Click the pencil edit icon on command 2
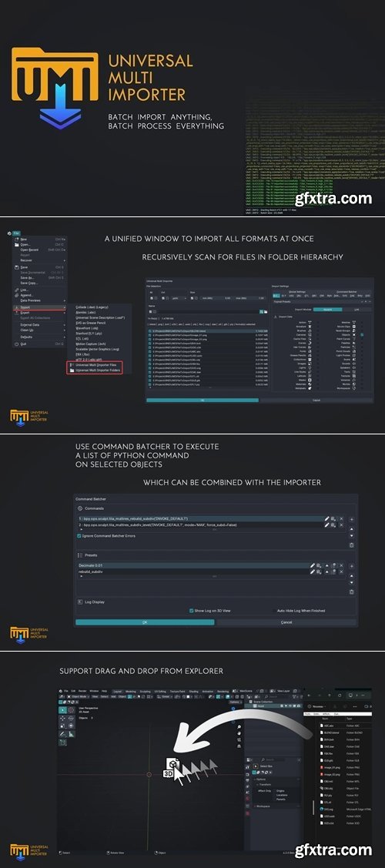The image size is (385, 868). (x=327, y=524)
